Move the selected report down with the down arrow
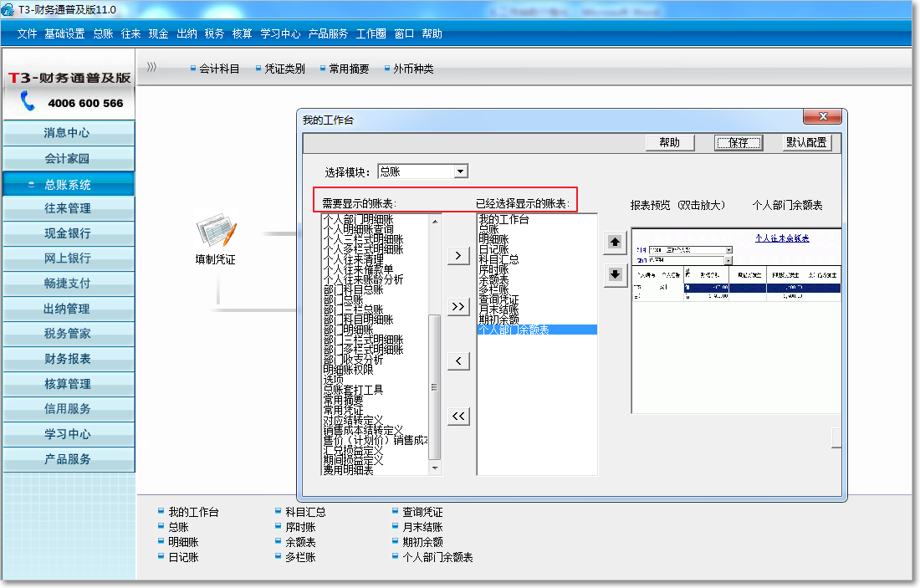Image resolution: width=920 pixels, height=588 pixels. click(x=616, y=274)
